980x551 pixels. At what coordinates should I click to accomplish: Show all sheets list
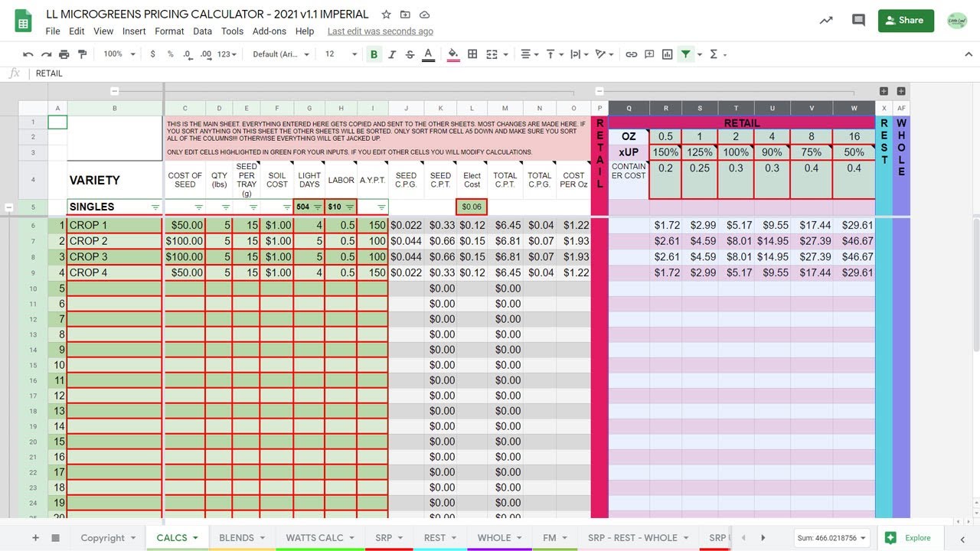pos(55,538)
